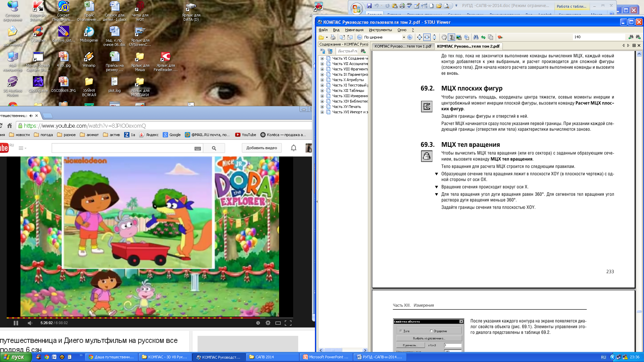This screenshot has height=362, width=644.
Task: Click the YouTube search magnifier button
Action: [214, 148]
